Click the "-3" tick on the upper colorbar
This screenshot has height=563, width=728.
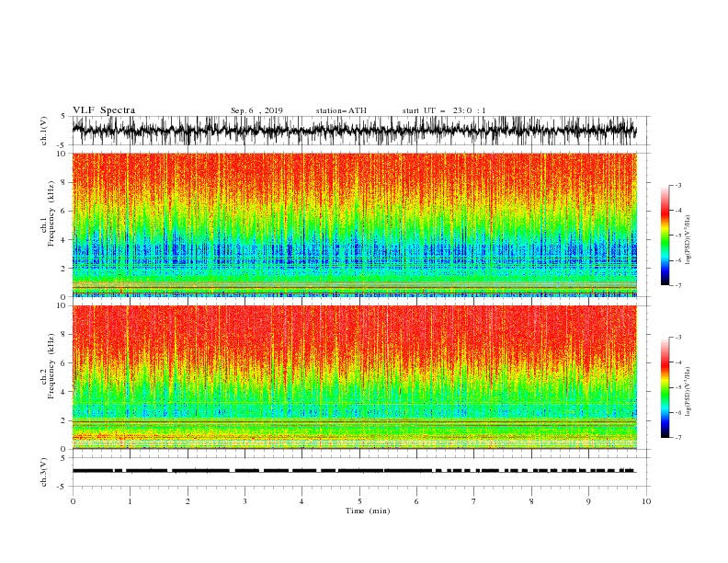click(x=678, y=185)
